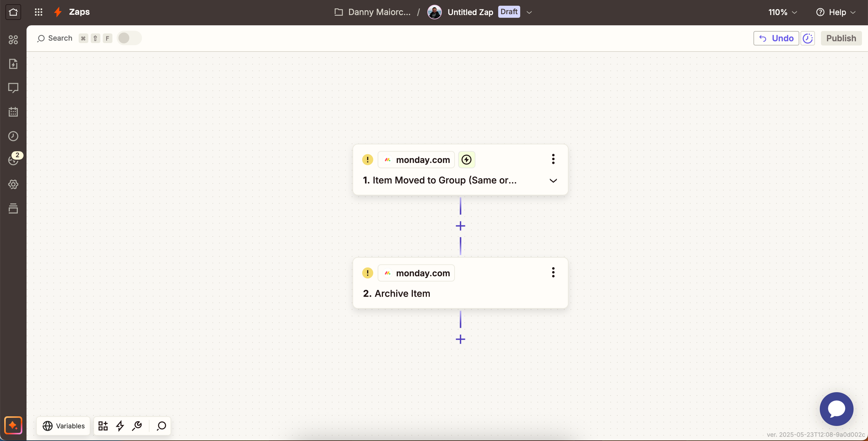Toggle the switch next to Search
The height and width of the screenshot is (441, 868).
point(129,38)
